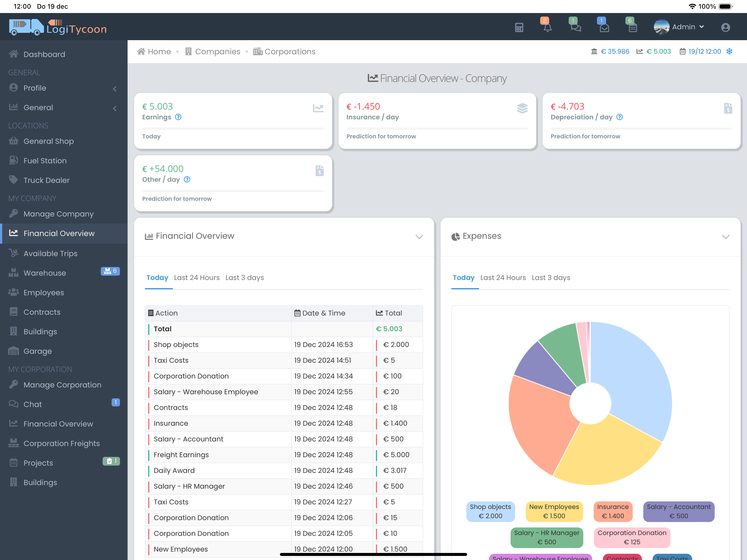The height and width of the screenshot is (560, 747).
Task: Click help icon beside Depreciation / day
Action: pos(619,117)
